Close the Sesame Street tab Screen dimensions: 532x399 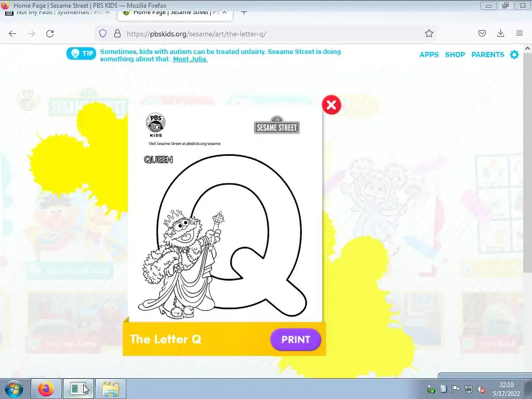tap(224, 12)
